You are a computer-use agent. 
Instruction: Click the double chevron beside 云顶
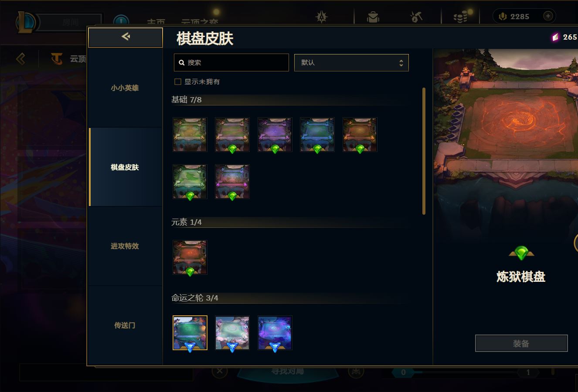(x=20, y=58)
